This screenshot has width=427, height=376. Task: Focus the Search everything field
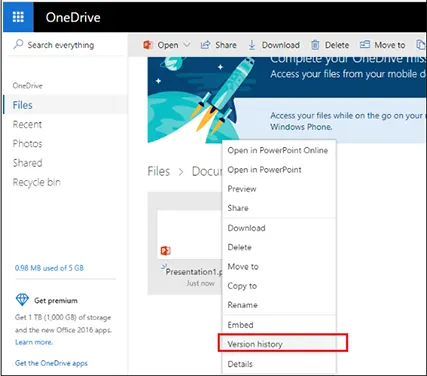click(66, 45)
